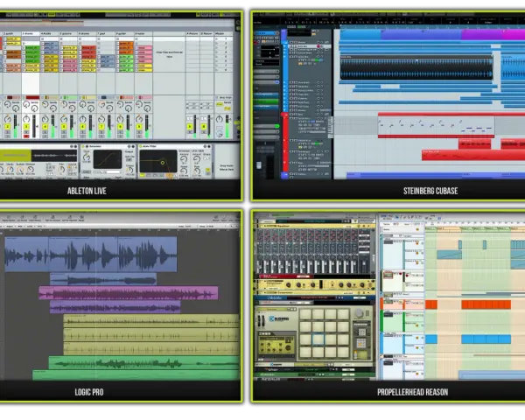Click the Auto Filter frequency handle circle
This screenshot has height=420, width=525.
point(163,163)
